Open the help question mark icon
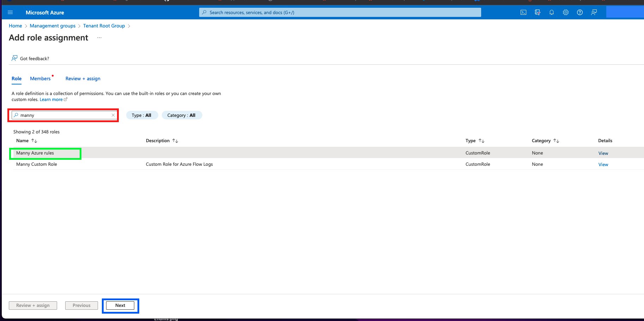Viewport: 644px width, 321px height. tap(579, 12)
